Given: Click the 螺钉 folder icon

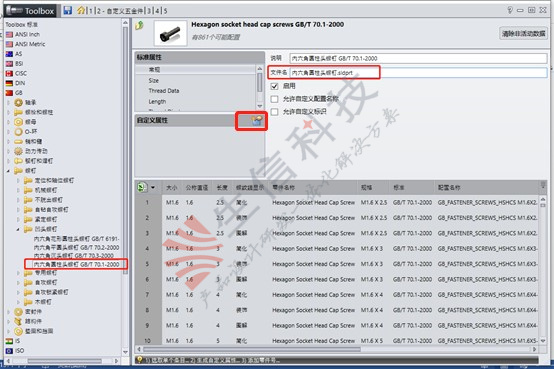Looking at the screenshot, I should [x=18, y=170].
